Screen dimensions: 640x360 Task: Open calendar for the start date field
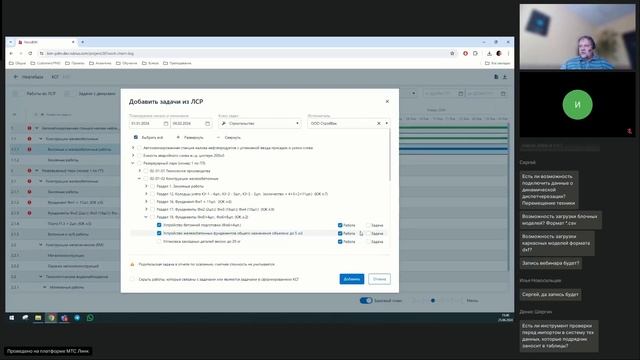click(166, 123)
